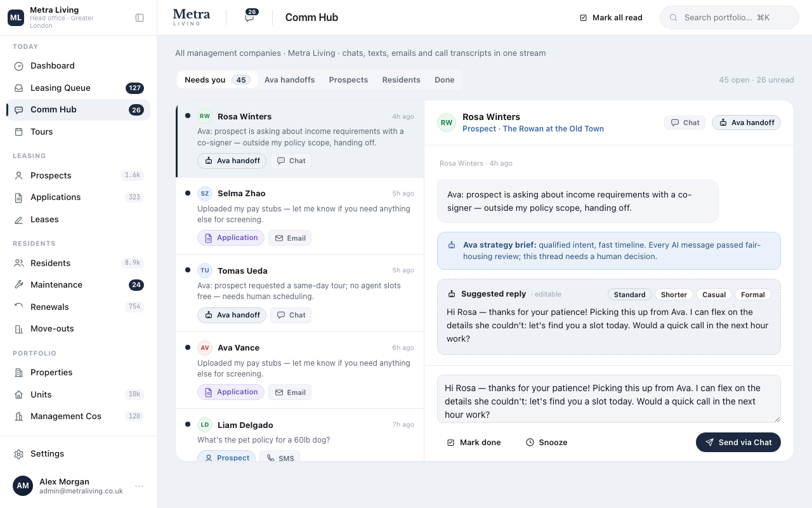Click "45 open · 26 unread" status text
The height and width of the screenshot is (508, 812).
756,80
